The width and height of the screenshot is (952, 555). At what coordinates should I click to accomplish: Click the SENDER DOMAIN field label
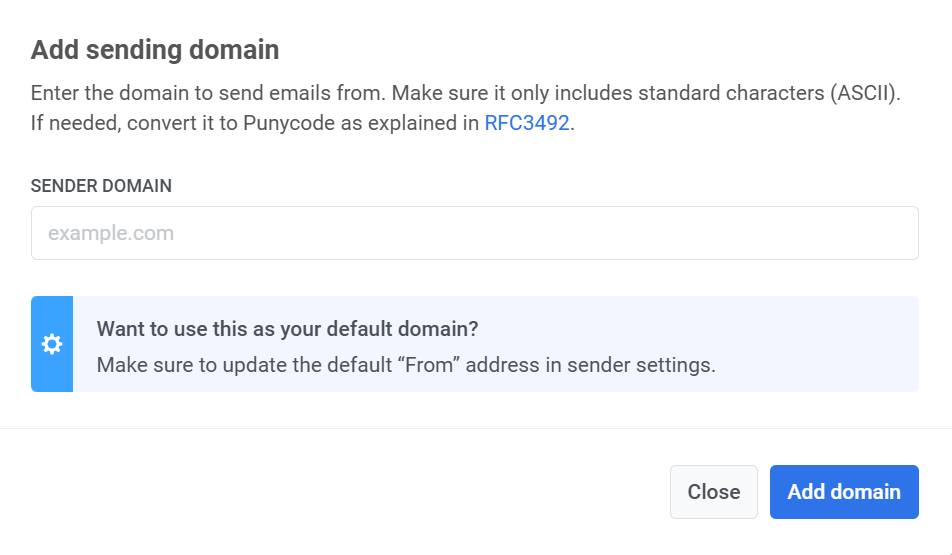click(101, 186)
